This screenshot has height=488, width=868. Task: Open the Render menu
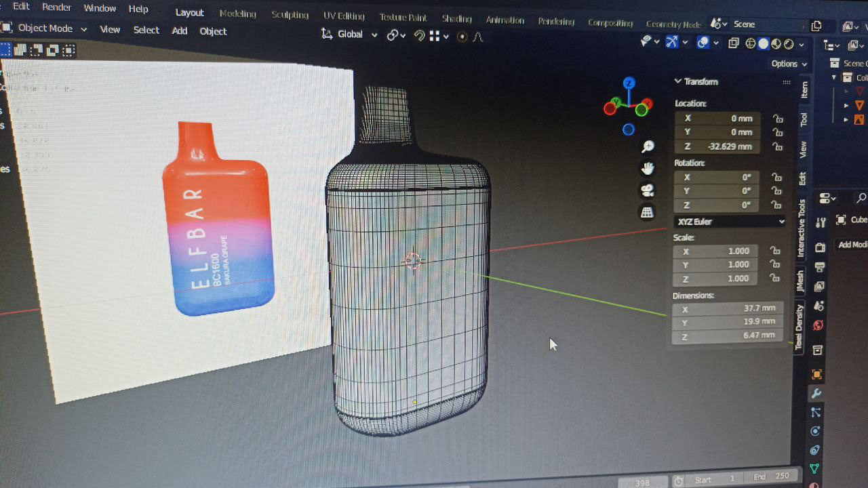[57, 7]
